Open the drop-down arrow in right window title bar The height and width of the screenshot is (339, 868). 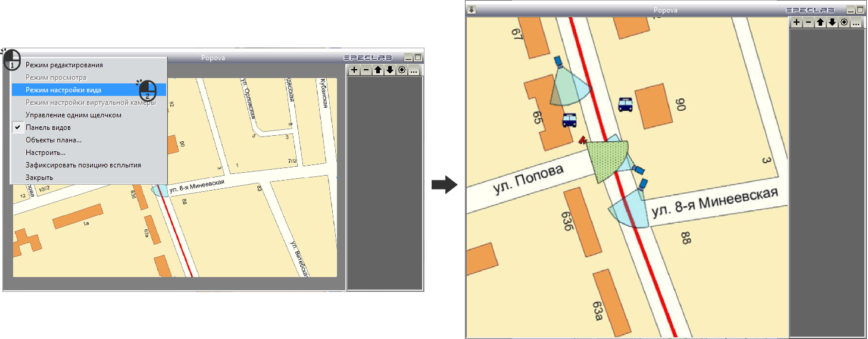472,10
